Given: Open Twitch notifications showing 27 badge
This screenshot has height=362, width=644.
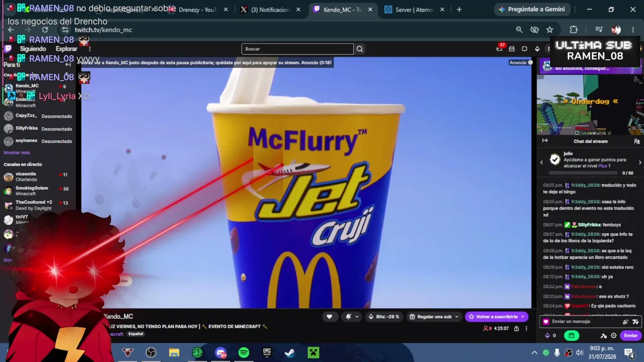Looking at the screenshot, I should click(500, 48).
